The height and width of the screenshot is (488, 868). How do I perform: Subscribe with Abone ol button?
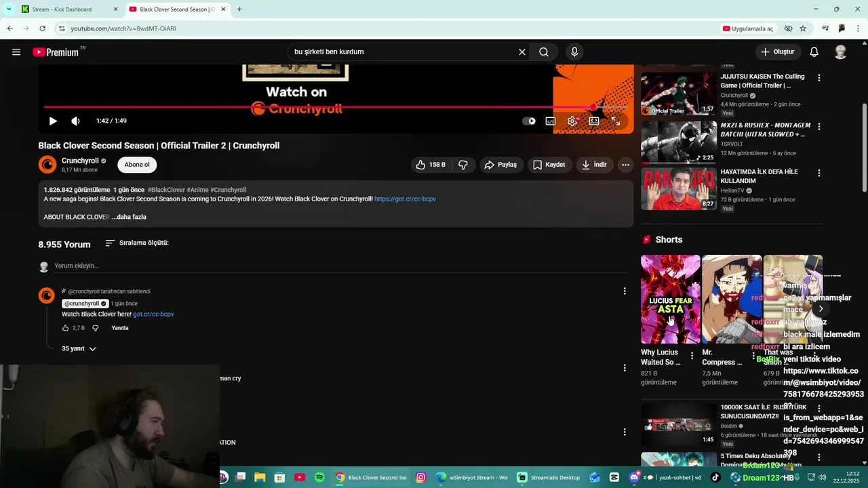137,165
